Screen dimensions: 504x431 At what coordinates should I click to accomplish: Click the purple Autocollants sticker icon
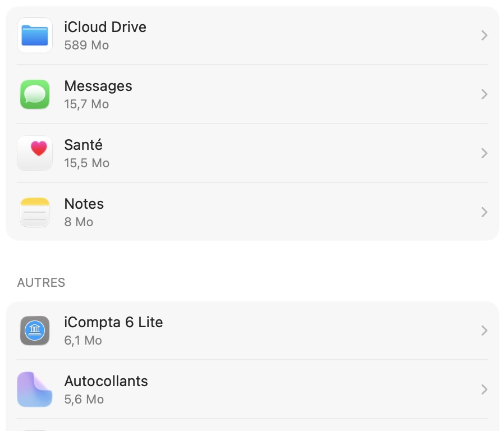pos(35,389)
